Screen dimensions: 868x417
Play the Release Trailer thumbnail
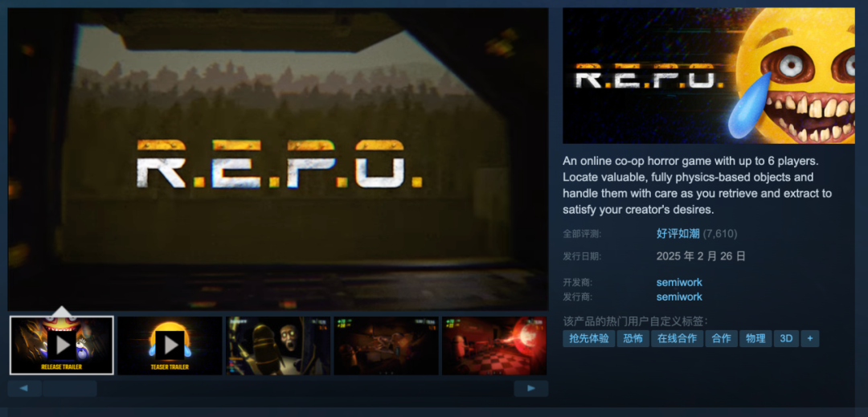[62, 345]
